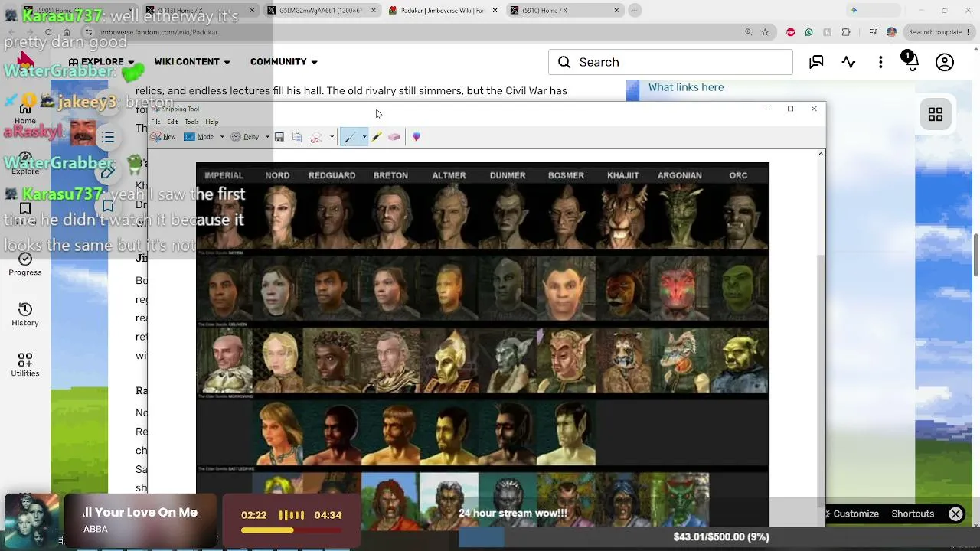
Task: Open the browser Extensions puzzle icon
Action: pyautogui.click(x=846, y=32)
